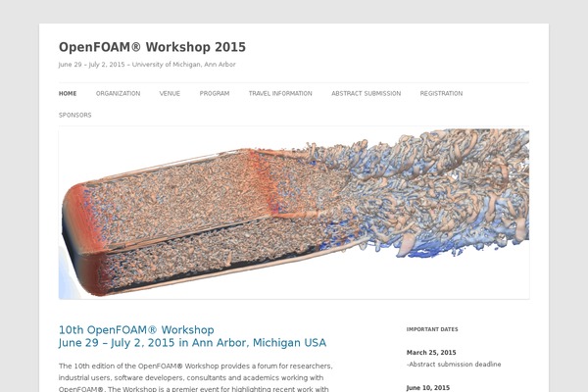Click the University of Michigan tagline text
Viewport: 588px width, 392px height.
(147, 65)
